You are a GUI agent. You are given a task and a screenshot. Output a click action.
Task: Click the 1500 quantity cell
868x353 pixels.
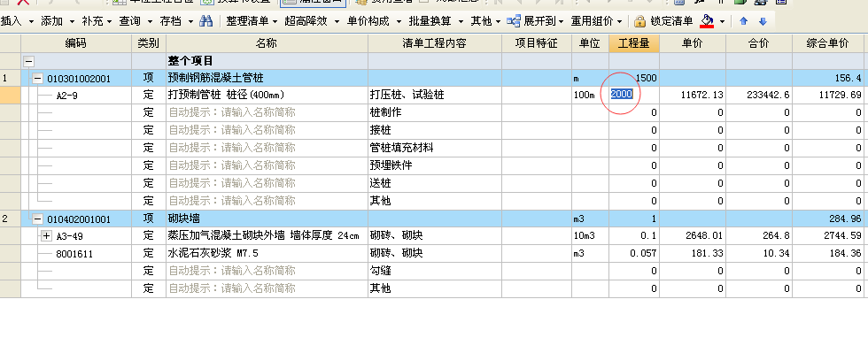634,78
